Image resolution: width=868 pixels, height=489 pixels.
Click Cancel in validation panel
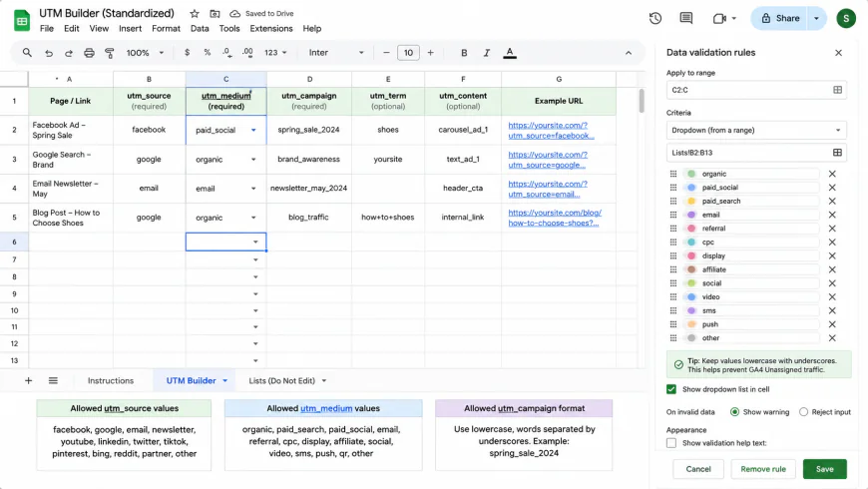[x=698, y=469]
